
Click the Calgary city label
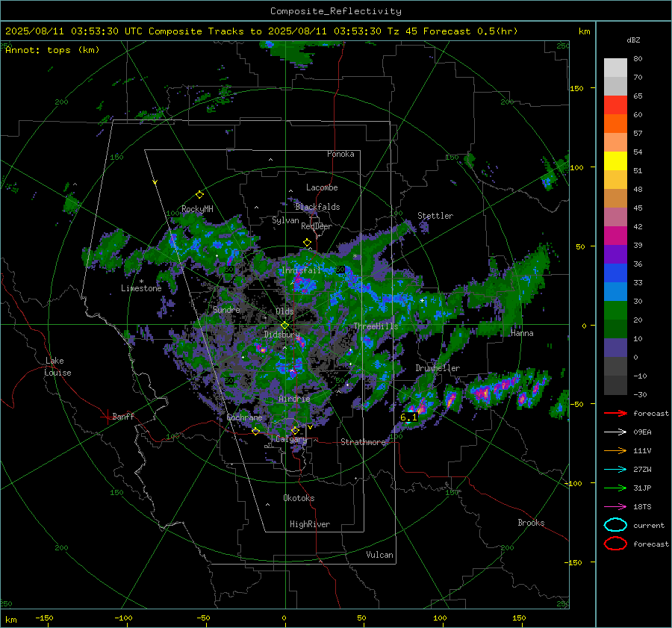(x=291, y=439)
